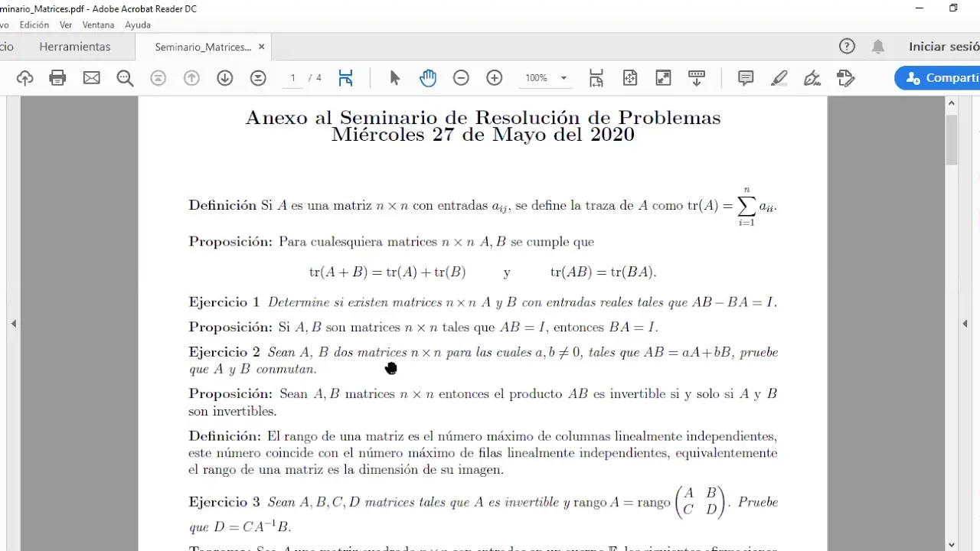Choose the selection arrow tool
The width and height of the screenshot is (980, 551).
(395, 78)
